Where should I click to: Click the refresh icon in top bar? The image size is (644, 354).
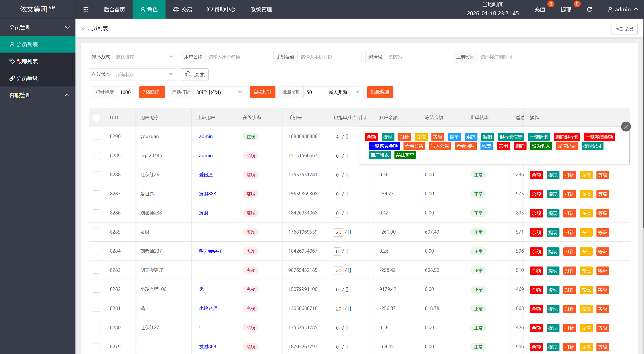click(x=589, y=9)
